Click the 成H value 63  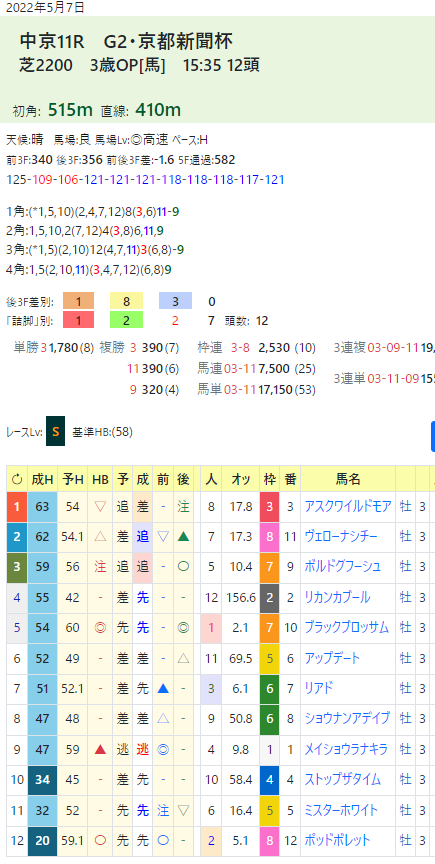click(x=42, y=506)
